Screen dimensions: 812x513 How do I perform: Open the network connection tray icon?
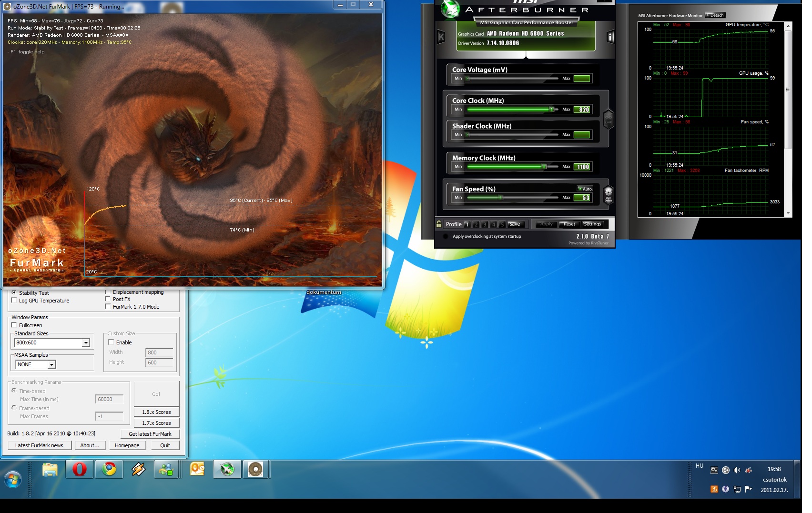[737, 489]
